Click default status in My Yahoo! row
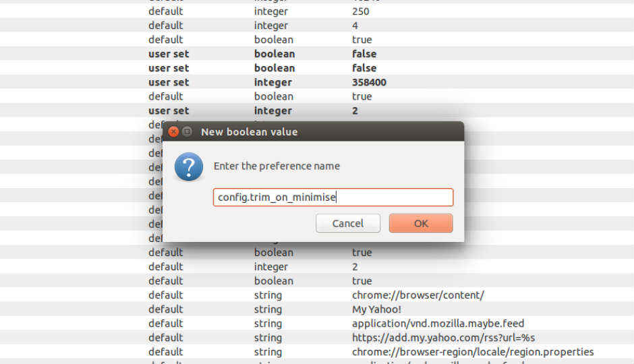634x364 pixels. pyautogui.click(x=165, y=309)
